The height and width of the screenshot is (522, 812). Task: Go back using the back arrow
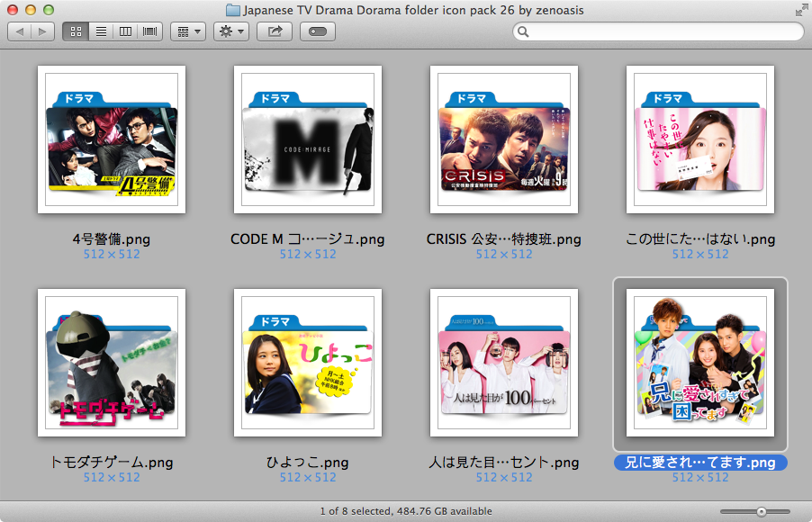[x=20, y=30]
